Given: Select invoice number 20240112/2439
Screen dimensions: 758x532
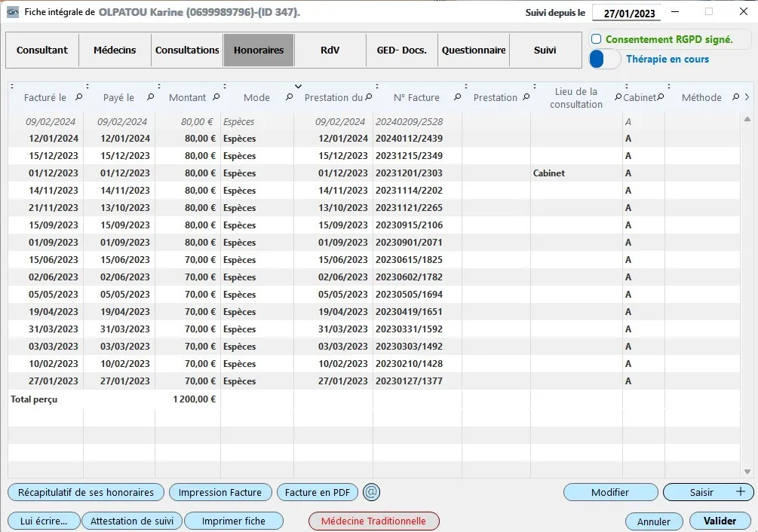Looking at the screenshot, I should (409, 139).
